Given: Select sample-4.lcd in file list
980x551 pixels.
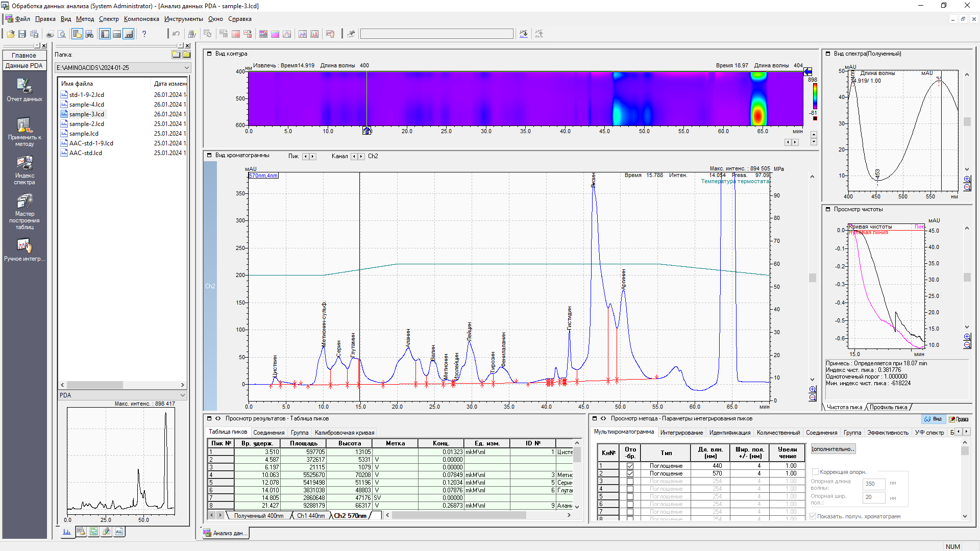Looking at the screenshot, I should [86, 105].
